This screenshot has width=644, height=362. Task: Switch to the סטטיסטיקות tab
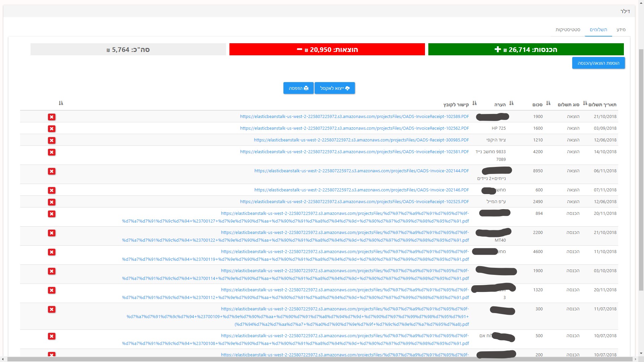pyautogui.click(x=568, y=29)
